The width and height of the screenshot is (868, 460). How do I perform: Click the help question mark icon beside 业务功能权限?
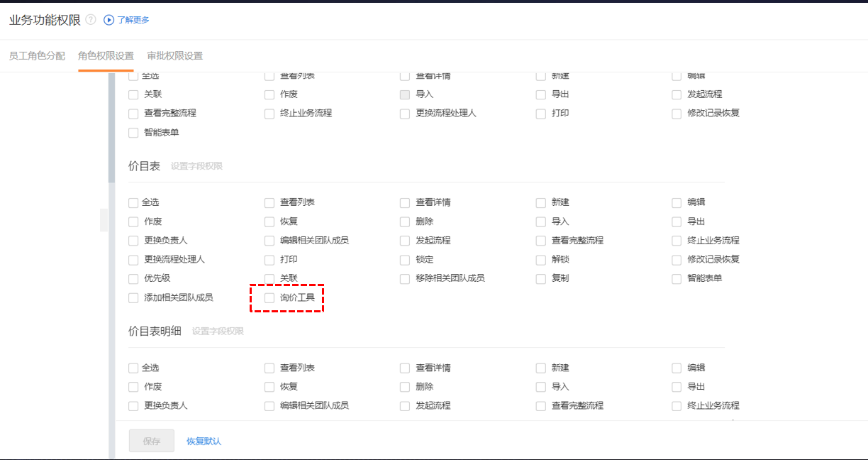(x=91, y=20)
